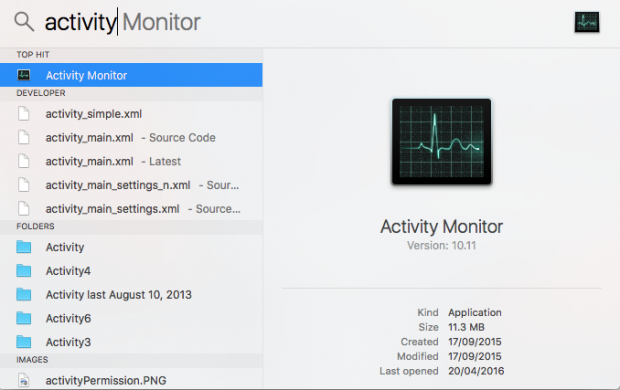Click the small Activity Monitor icon in the search bar

[587, 23]
